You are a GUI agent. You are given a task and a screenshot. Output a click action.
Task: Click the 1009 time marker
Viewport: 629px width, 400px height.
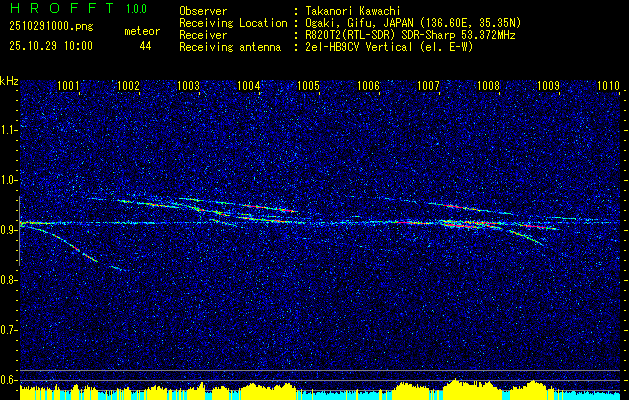(548, 86)
